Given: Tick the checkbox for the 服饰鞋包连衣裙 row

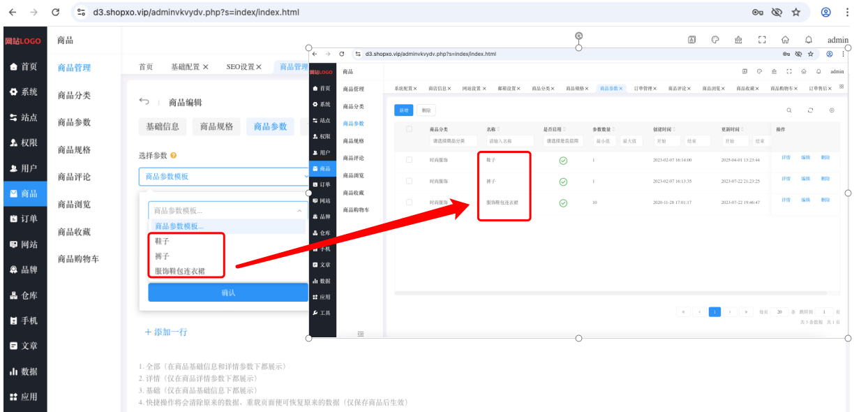Looking at the screenshot, I should (409, 203).
